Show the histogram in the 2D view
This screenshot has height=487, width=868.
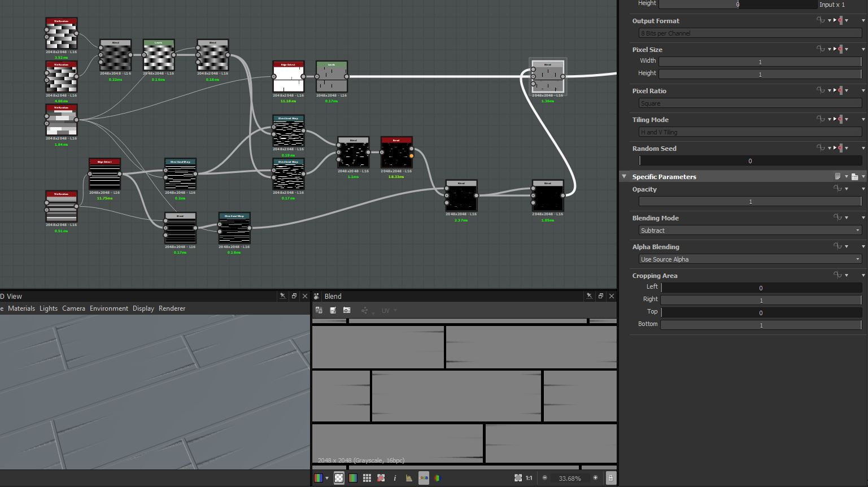[409, 478]
